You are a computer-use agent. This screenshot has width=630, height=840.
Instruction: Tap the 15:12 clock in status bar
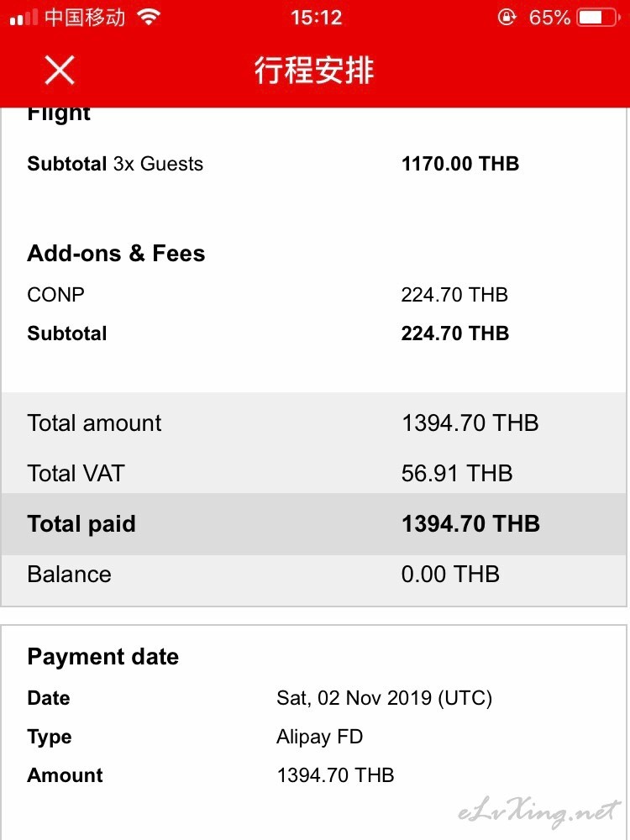[316, 18]
